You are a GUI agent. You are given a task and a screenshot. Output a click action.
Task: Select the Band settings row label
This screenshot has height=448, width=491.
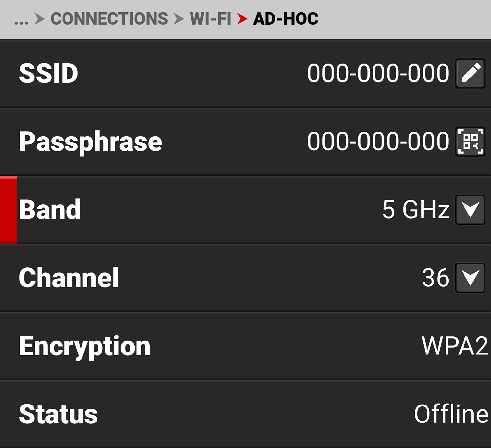(x=50, y=210)
